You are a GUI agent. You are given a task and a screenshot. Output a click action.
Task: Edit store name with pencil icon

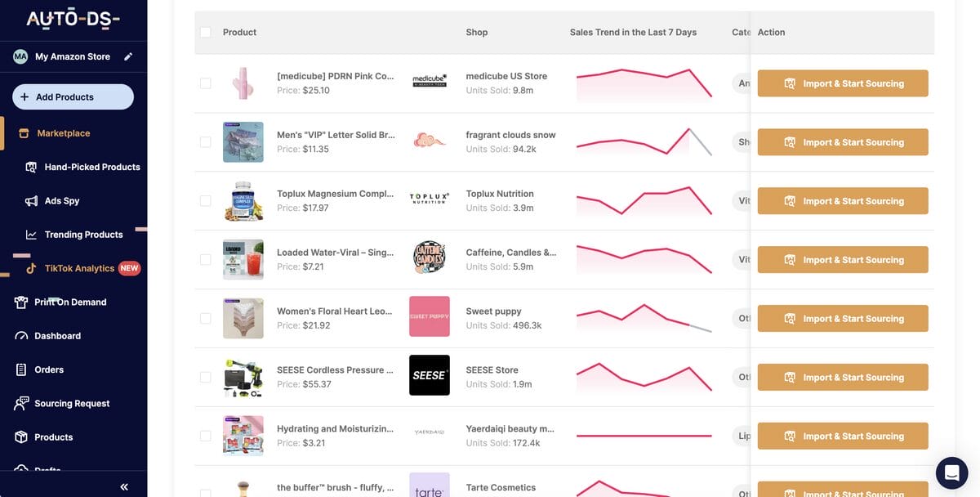point(128,56)
